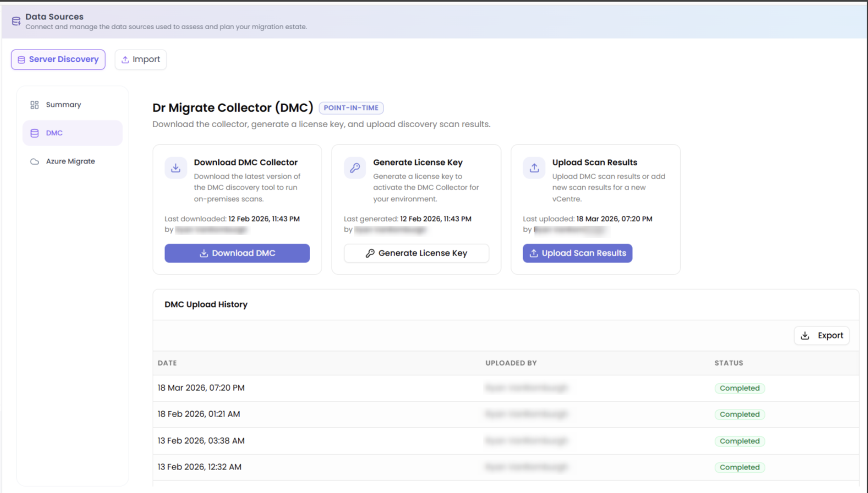
Task: Select the 13 Feb 2026, 12:32 AM row date
Action: click(x=200, y=467)
